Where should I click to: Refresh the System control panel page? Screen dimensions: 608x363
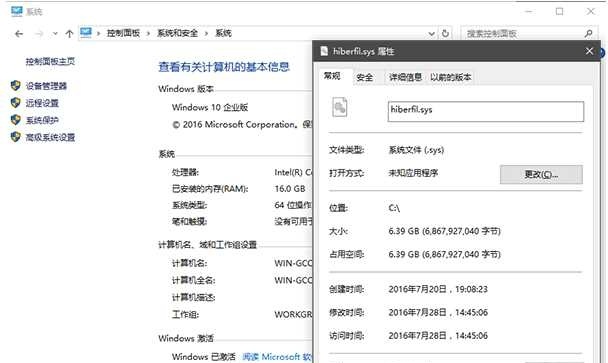(445, 33)
